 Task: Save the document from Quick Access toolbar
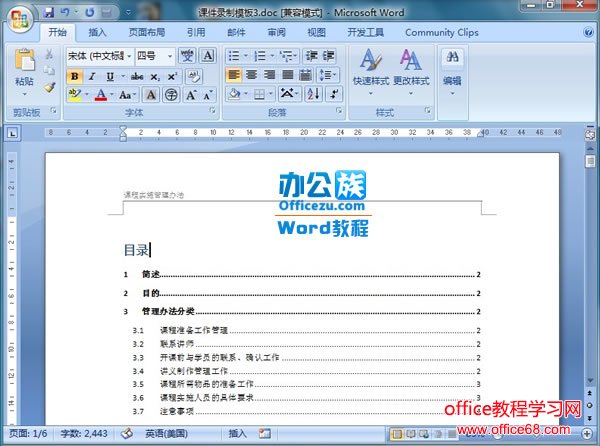[49, 13]
